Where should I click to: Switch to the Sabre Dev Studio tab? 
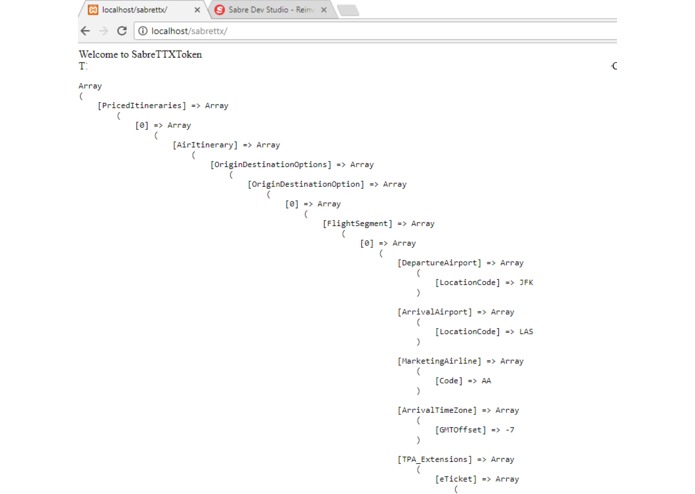(271, 10)
